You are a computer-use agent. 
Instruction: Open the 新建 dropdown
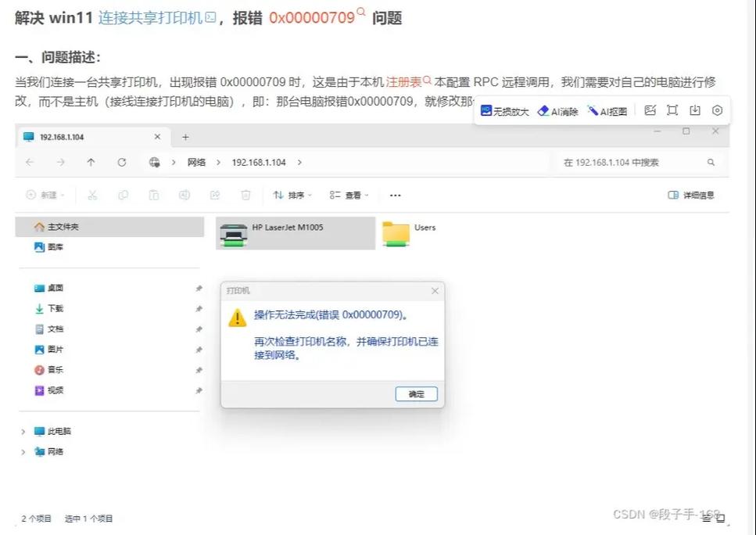tap(45, 195)
